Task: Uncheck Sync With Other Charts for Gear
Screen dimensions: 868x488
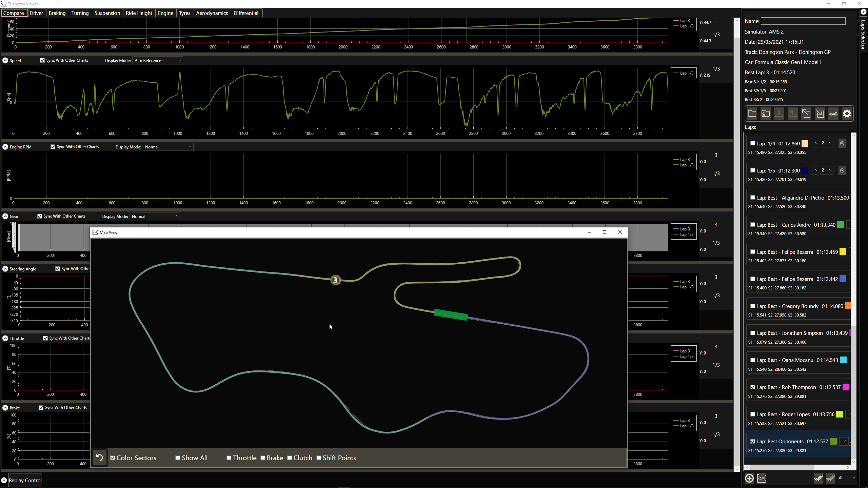Action: coord(40,216)
